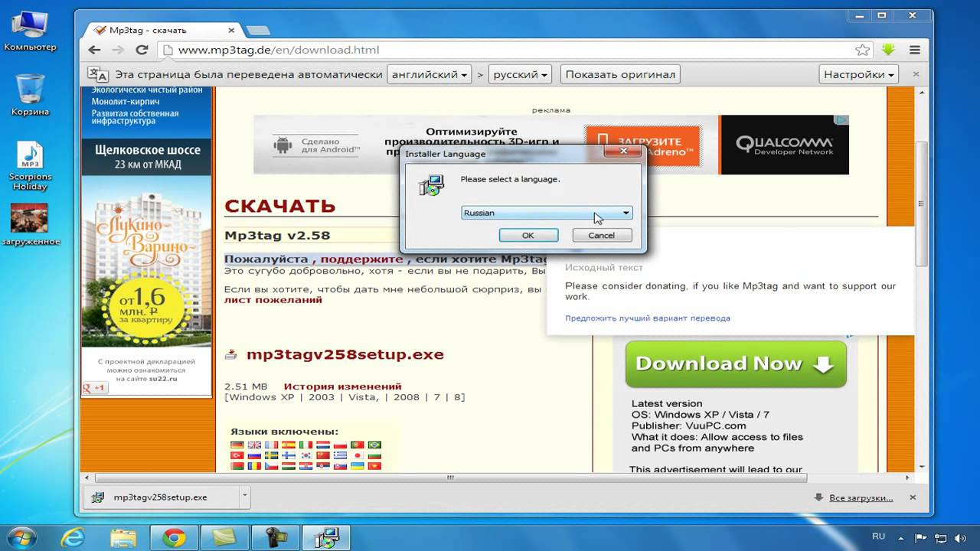Image resolution: width=980 pixels, height=551 pixels.
Task: Open the volume speaker tray icon
Action: [959, 538]
